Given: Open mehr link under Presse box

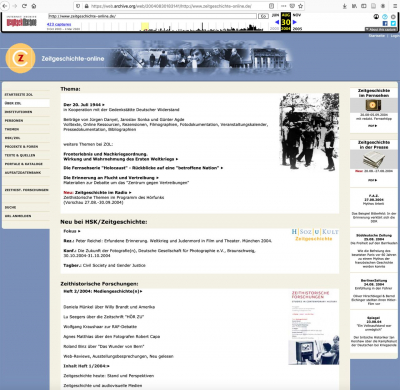Looking at the screenshot, I should click(373, 180).
